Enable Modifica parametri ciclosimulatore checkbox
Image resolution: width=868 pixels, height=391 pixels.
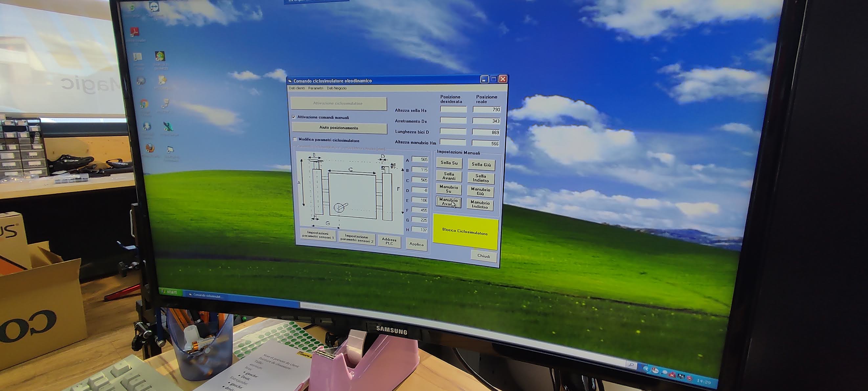point(295,139)
